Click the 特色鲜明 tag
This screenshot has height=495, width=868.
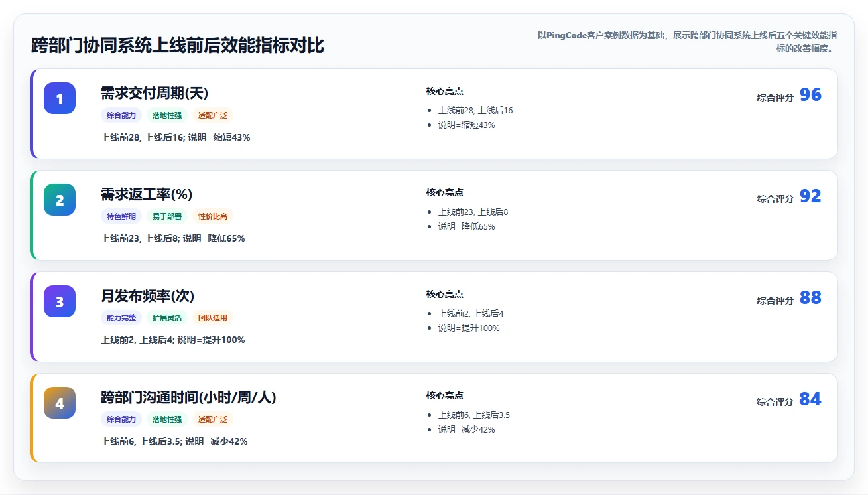[121, 216]
